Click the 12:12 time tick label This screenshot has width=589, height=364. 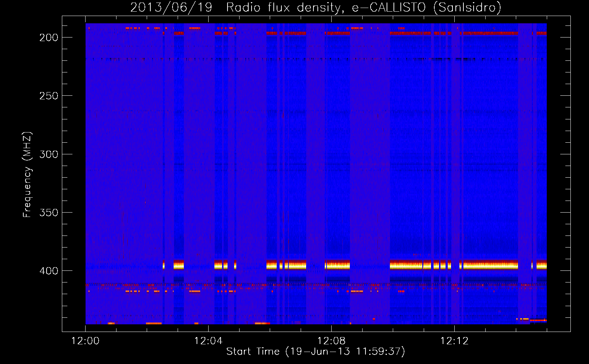tap(454, 341)
